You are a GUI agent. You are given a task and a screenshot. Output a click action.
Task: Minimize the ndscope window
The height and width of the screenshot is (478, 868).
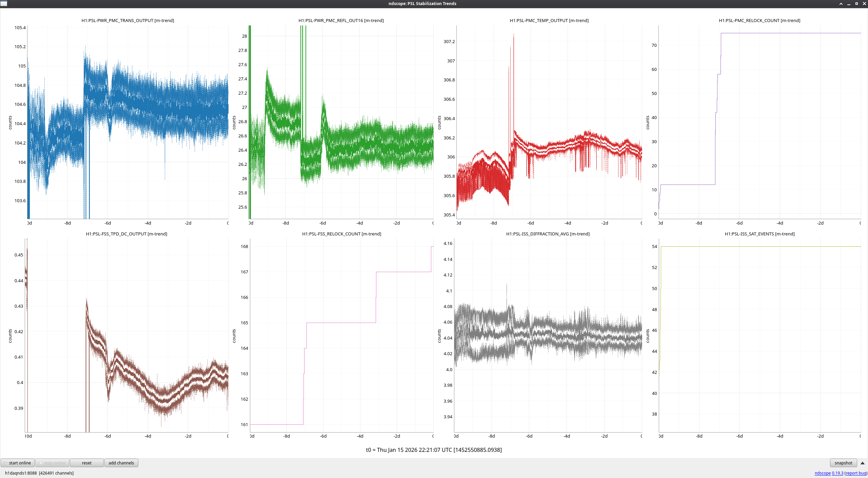(x=849, y=3)
